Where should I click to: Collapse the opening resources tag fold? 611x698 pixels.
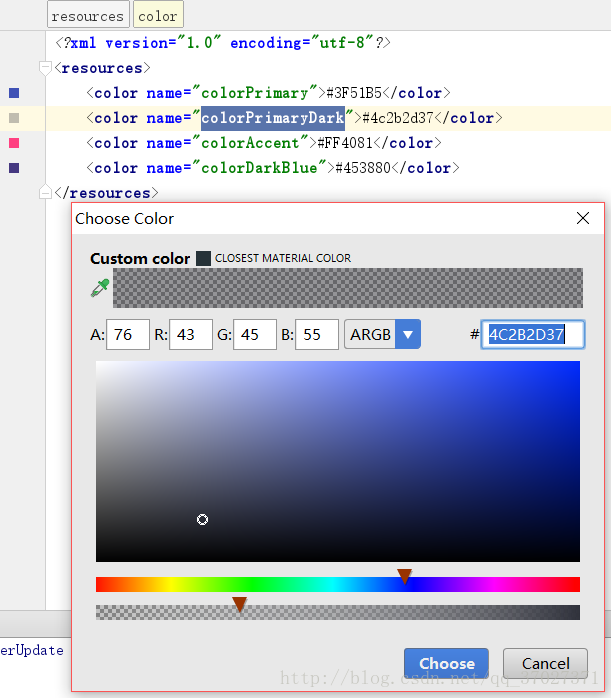coord(45,68)
